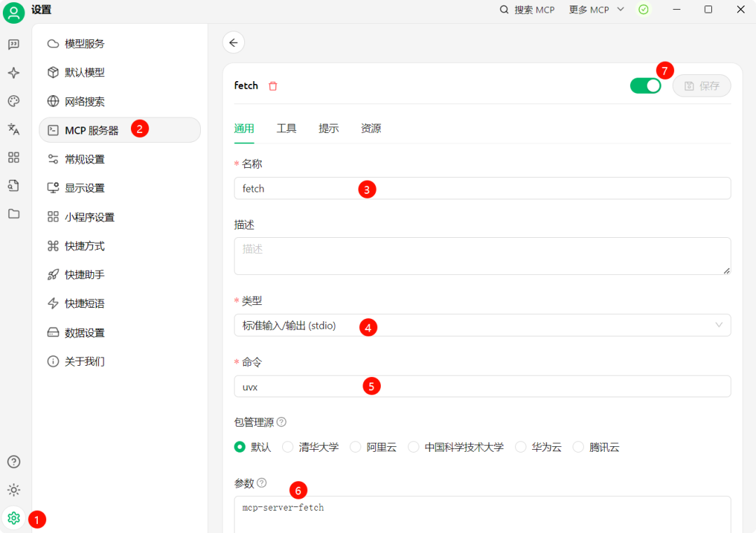
Task: Select 清华大学 package source radio button
Action: pos(288,447)
